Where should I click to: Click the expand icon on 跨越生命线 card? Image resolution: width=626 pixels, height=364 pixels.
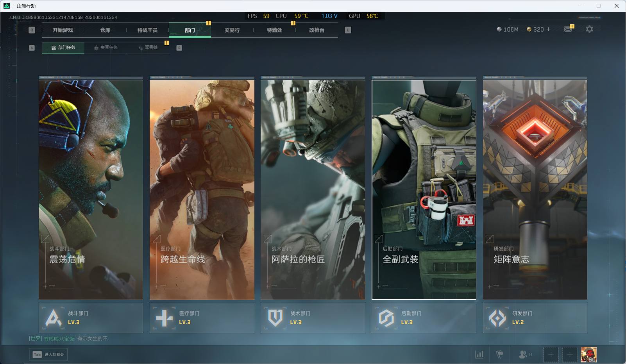[x=156, y=238]
